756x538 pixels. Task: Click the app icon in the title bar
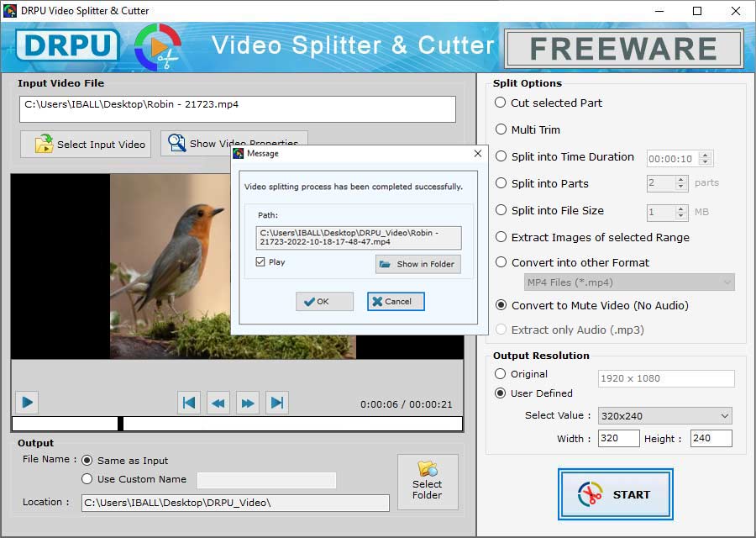coord(9,10)
